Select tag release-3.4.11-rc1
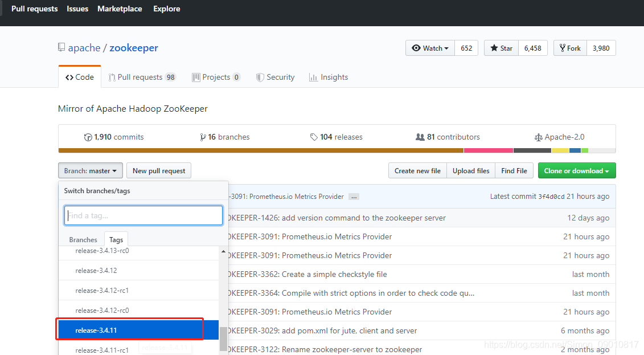The width and height of the screenshot is (644, 355). [x=138, y=348]
